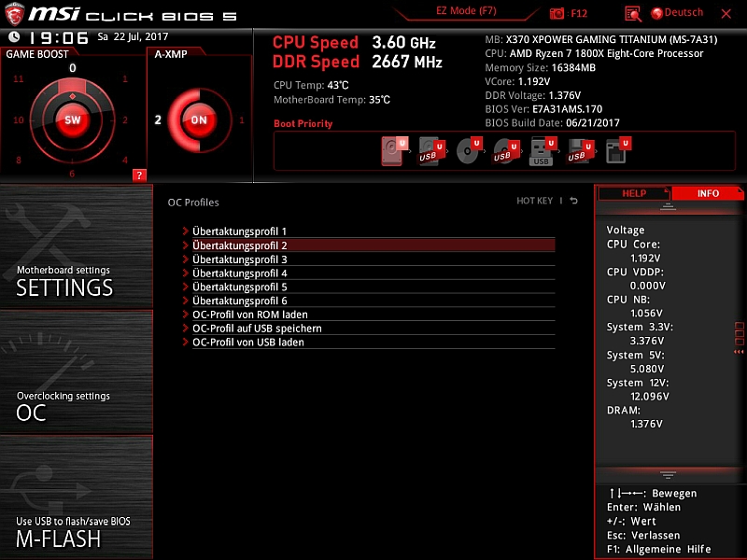Click BIOS Ver E7A31AMS.170 text

(543, 109)
